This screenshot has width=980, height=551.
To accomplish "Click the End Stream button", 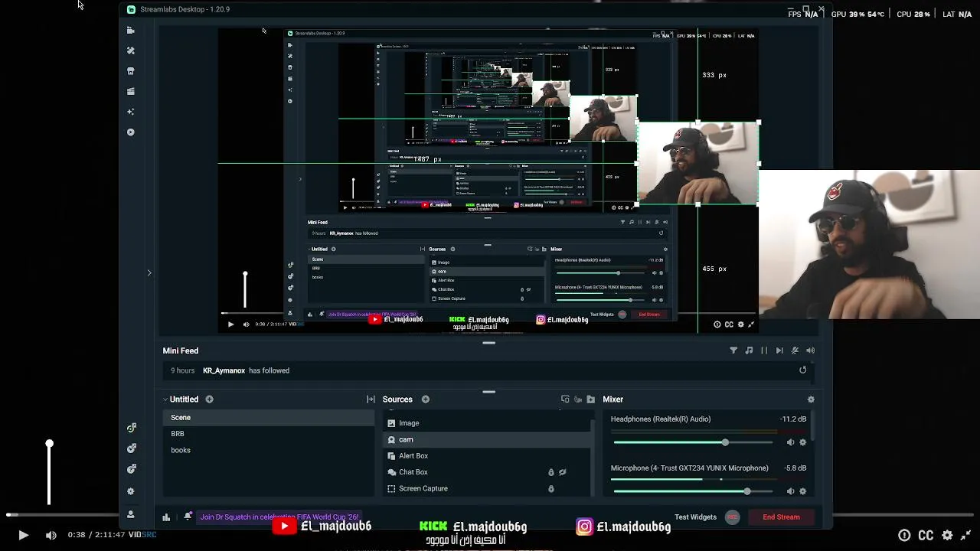I will [x=781, y=517].
